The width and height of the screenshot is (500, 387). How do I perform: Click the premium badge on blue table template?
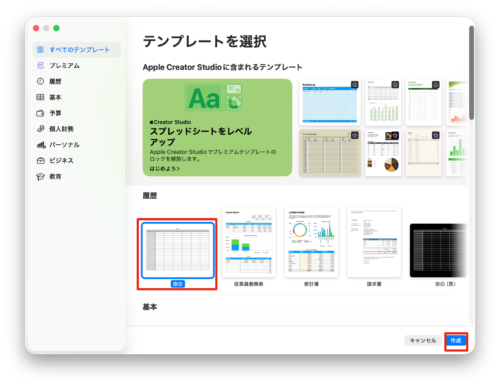(354, 84)
